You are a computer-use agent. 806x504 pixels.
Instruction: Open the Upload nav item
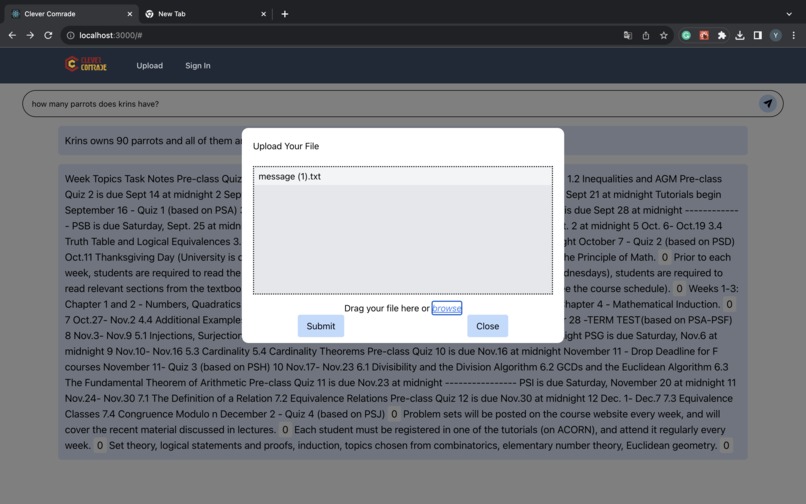coord(150,66)
